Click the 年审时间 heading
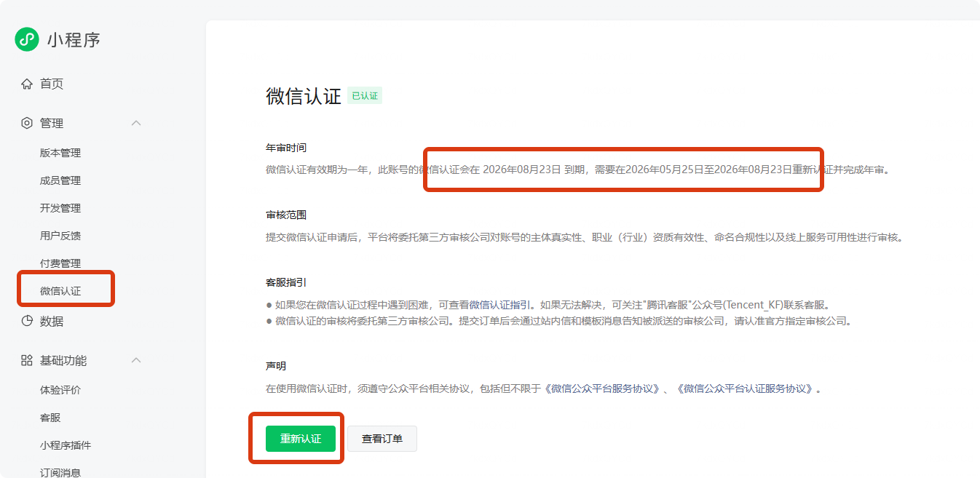Image resolution: width=980 pixels, height=478 pixels. coord(286,148)
